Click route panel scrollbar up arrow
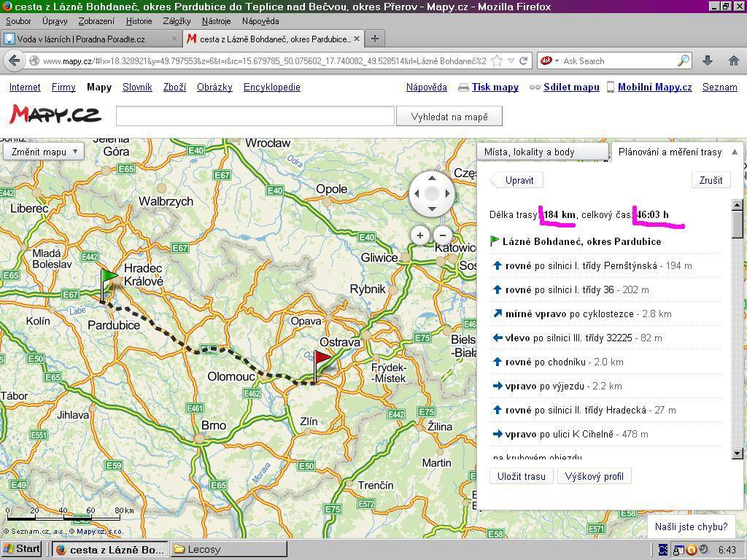The image size is (747, 560). [x=737, y=205]
